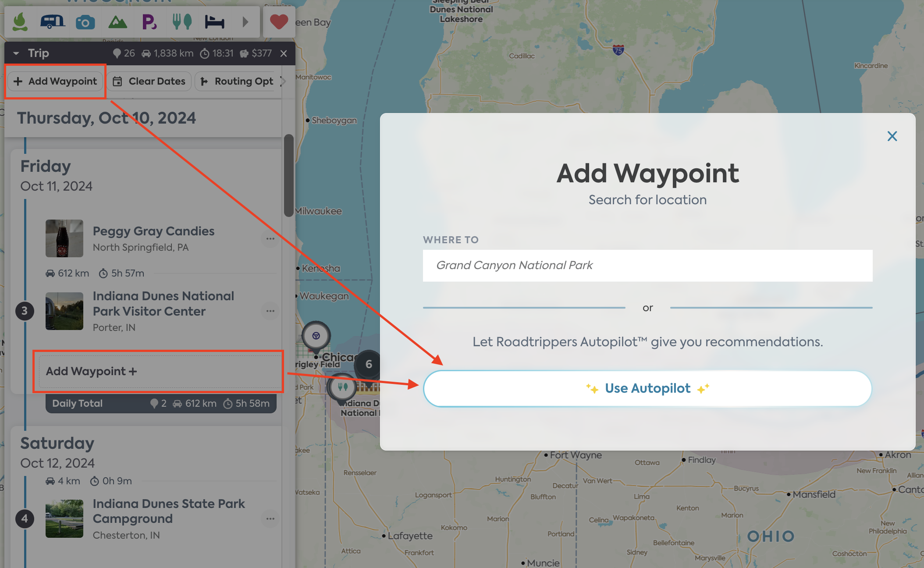This screenshot has width=924, height=568.
Task: Select the purple parking icon
Action: click(149, 22)
